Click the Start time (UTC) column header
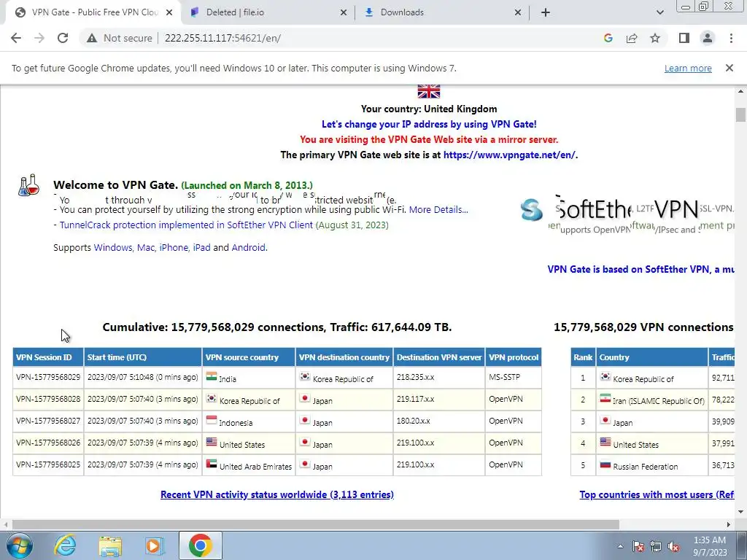The height and width of the screenshot is (560, 747). pyautogui.click(x=143, y=357)
